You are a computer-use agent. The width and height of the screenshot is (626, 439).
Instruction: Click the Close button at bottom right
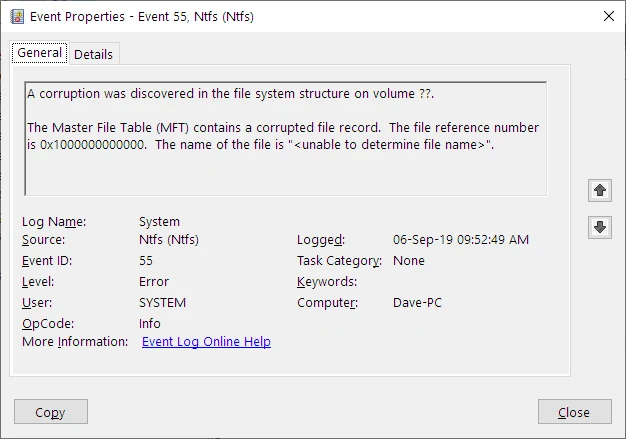[574, 412]
